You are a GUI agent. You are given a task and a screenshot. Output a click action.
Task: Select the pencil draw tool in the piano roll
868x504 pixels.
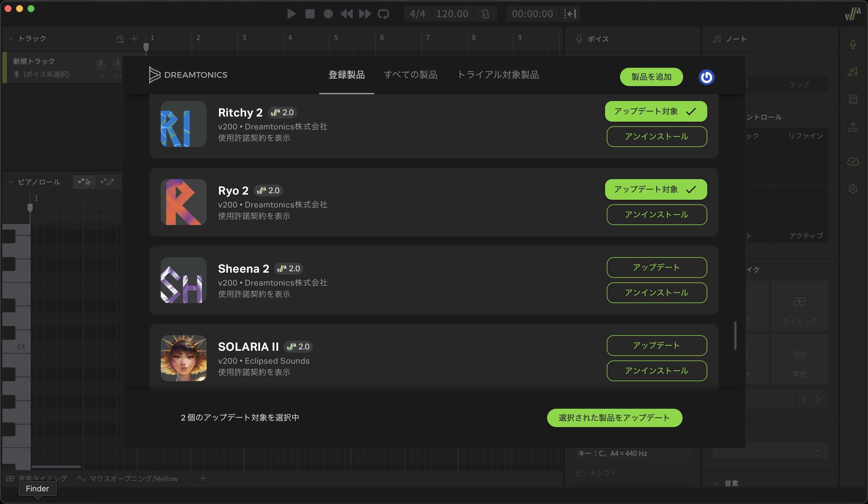click(x=107, y=182)
